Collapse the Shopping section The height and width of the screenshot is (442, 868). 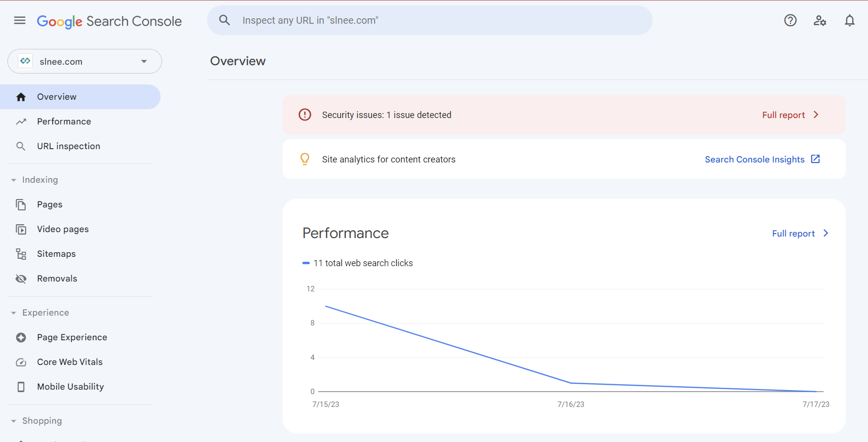[14, 421]
